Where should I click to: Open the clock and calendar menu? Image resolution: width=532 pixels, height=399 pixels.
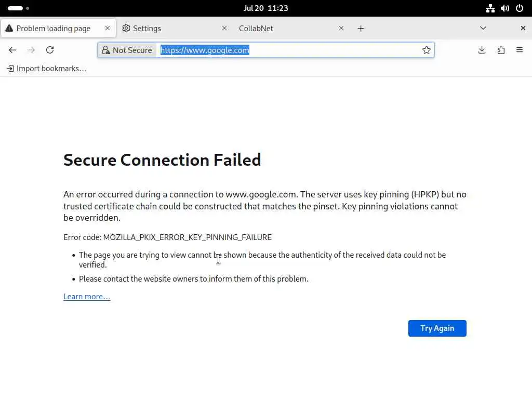tap(265, 8)
